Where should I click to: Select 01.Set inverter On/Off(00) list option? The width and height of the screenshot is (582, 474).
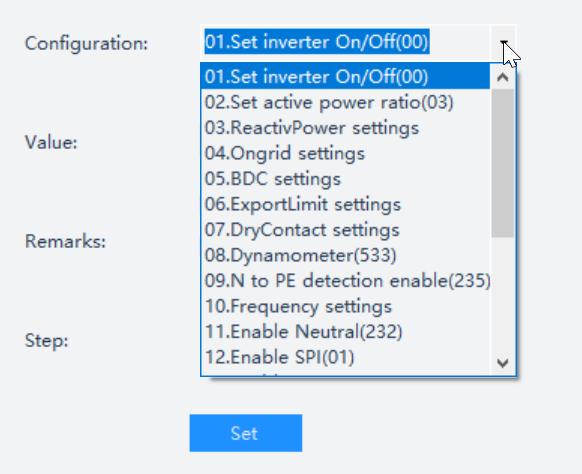(345, 76)
